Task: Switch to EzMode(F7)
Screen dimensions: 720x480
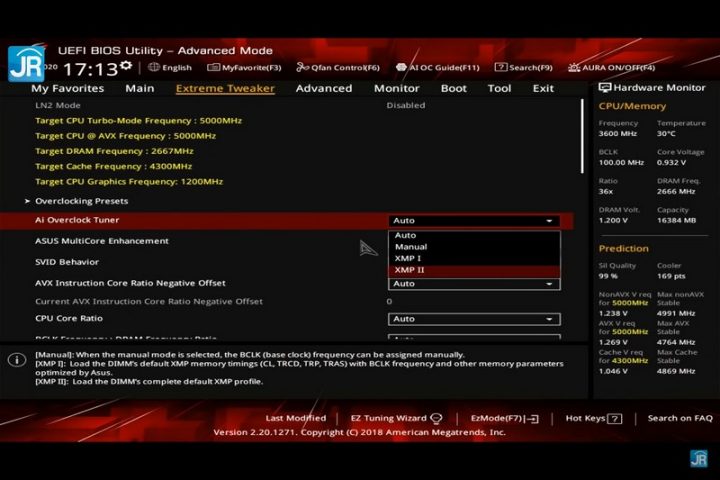Action: (x=504, y=418)
